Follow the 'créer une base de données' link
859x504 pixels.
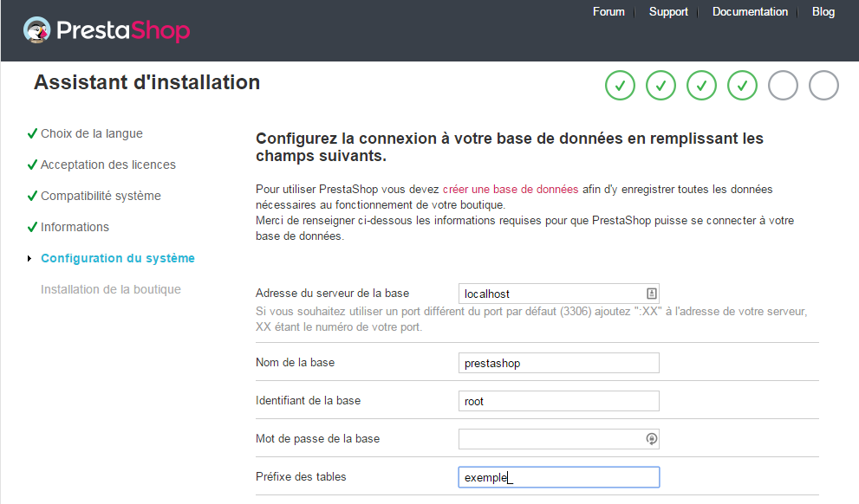click(511, 190)
